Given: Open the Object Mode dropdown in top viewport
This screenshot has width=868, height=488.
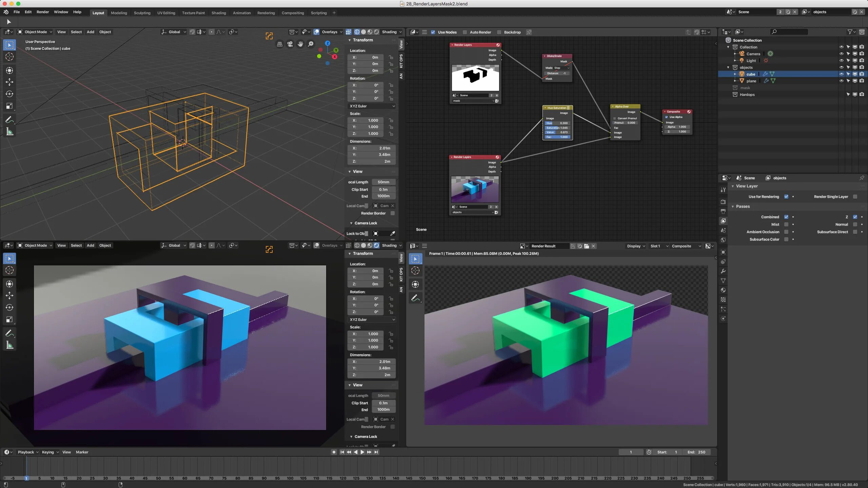Looking at the screenshot, I should [35, 32].
